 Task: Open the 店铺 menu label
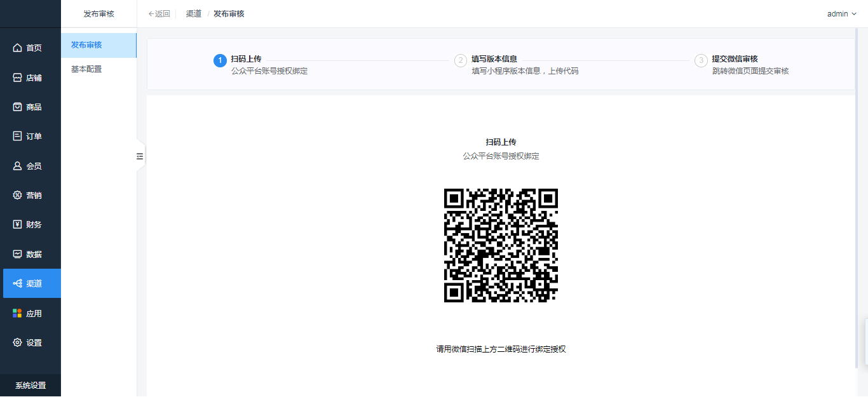tap(34, 77)
